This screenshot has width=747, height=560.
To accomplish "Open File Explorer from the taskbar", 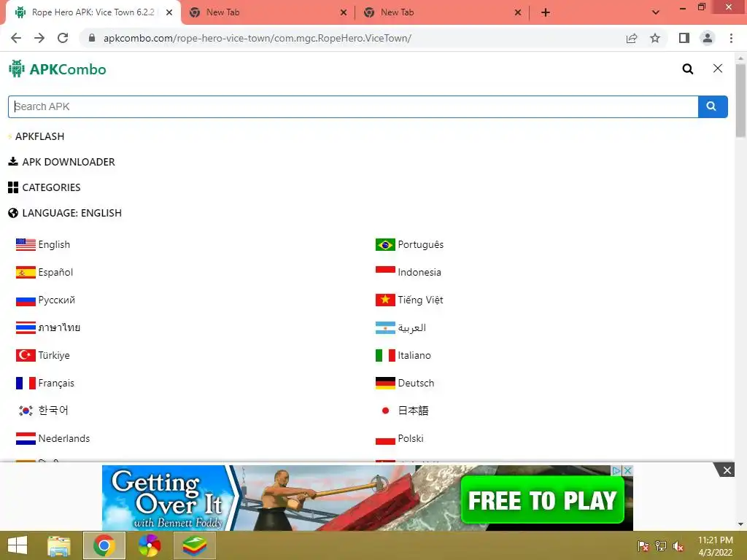I will coord(59,545).
